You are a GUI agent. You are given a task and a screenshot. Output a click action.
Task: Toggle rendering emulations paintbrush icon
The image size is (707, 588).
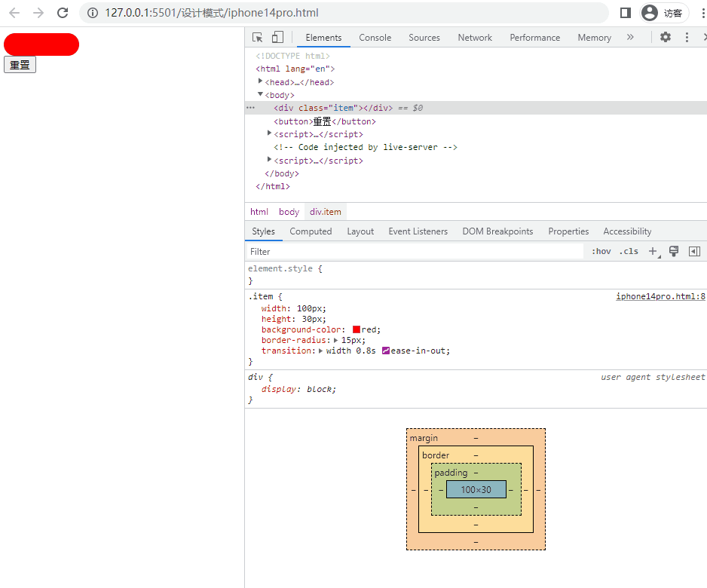674,252
